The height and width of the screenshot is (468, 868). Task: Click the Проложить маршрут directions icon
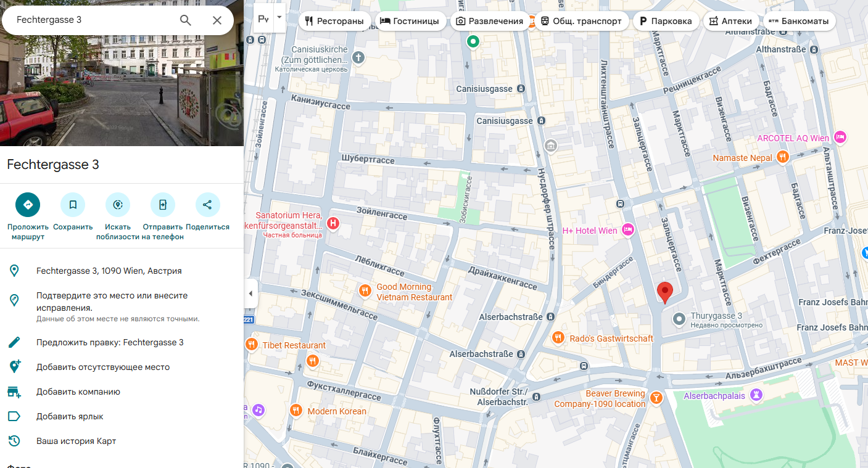pos(28,205)
